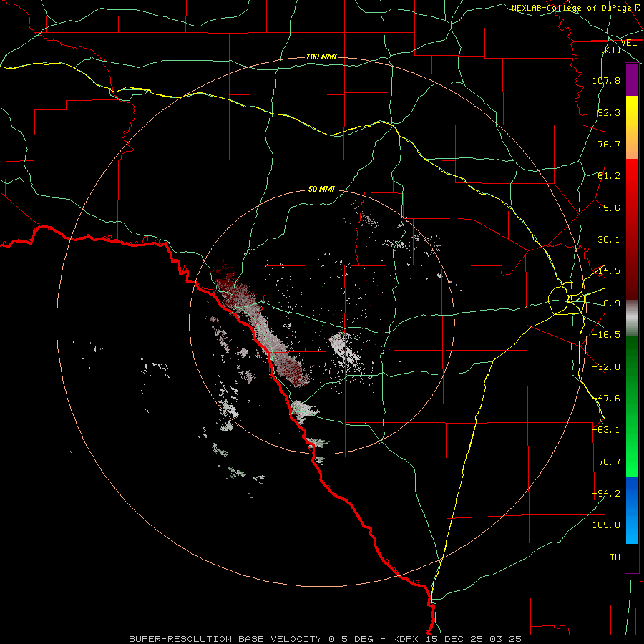
Task: Click the yellow-orange segment of color bar
Action: click(632, 127)
